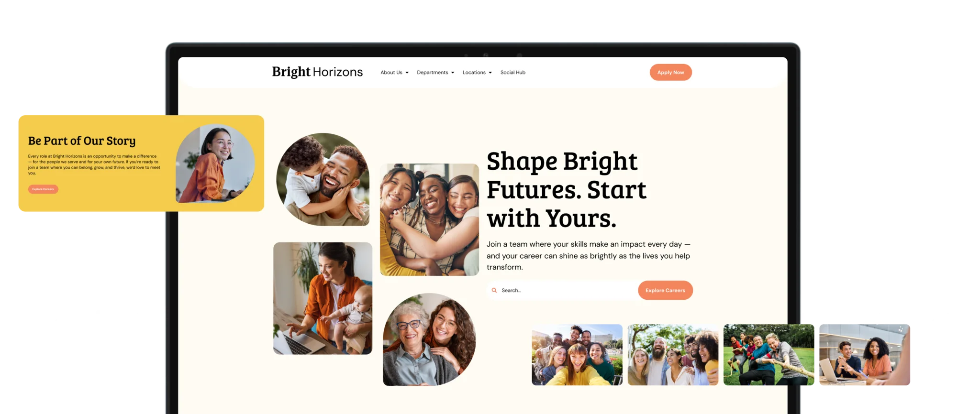Image resolution: width=980 pixels, height=414 pixels.
Task: Click the three women hugging photo
Action: tap(429, 219)
